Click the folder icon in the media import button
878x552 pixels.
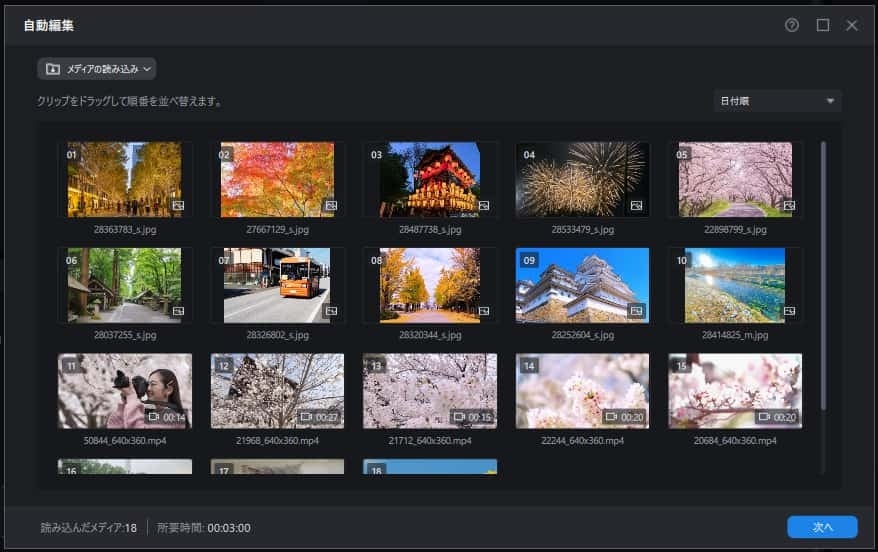click(53, 69)
